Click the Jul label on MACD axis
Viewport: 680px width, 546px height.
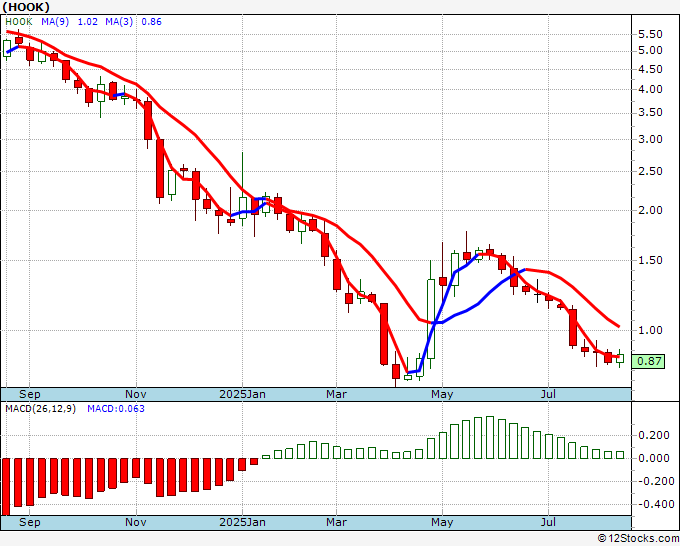549,522
